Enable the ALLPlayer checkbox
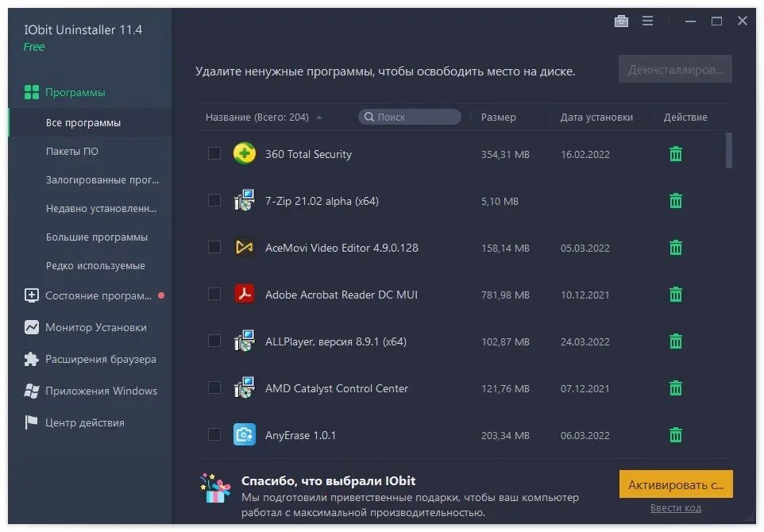This screenshot has height=532, width=764. coord(214,341)
